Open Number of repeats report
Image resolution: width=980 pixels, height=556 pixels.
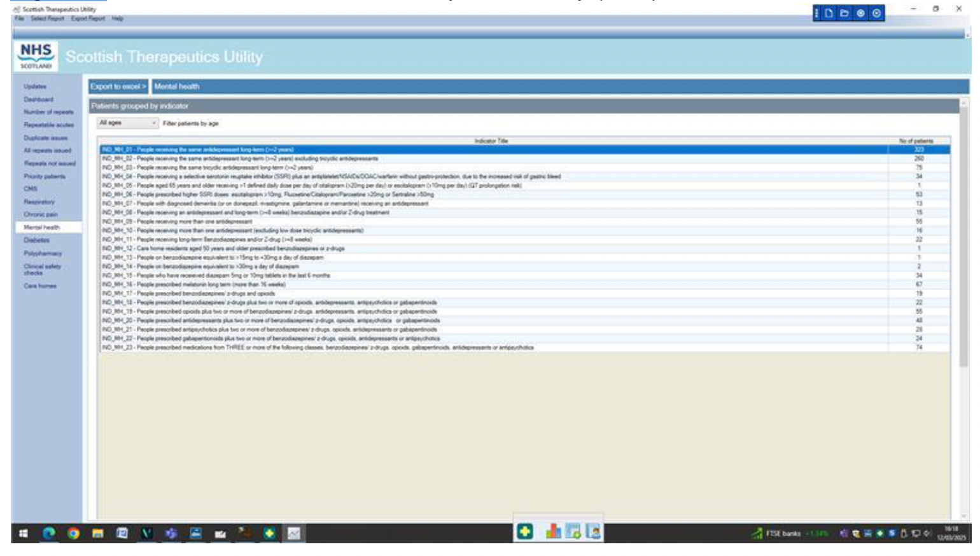[x=48, y=112]
